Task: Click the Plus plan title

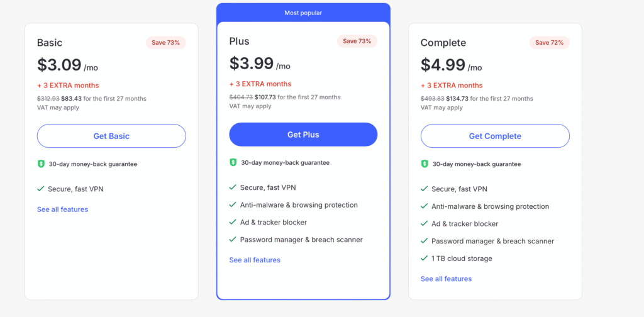Action: tap(239, 42)
